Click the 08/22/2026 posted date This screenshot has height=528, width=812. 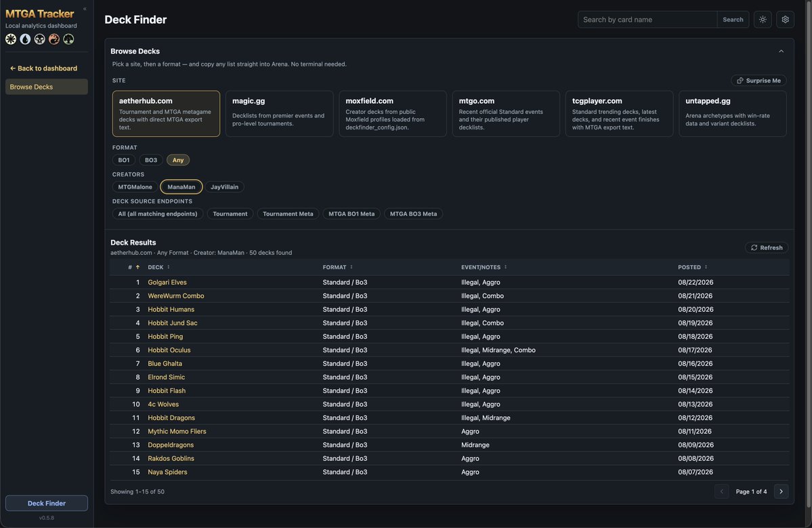[696, 283]
